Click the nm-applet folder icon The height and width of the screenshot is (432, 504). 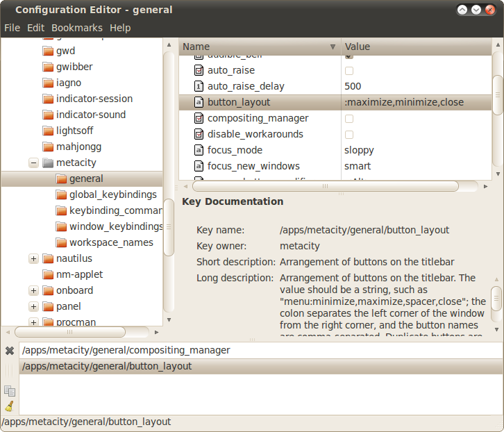(48, 275)
